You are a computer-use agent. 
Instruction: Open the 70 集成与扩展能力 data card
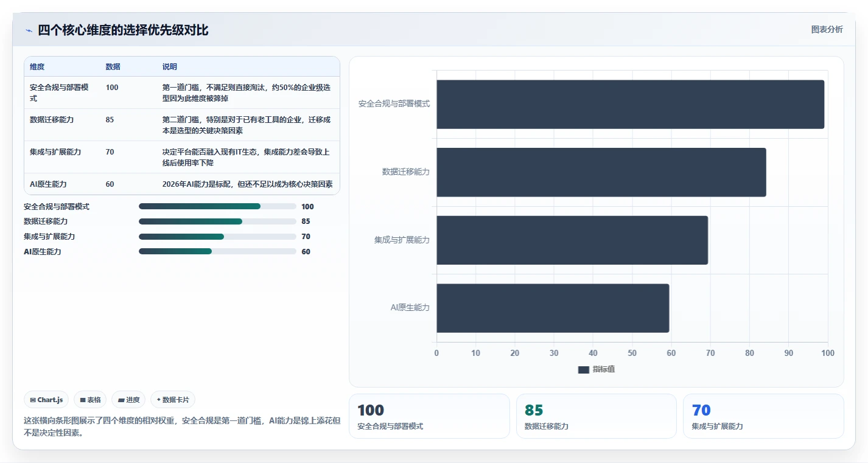763,416
